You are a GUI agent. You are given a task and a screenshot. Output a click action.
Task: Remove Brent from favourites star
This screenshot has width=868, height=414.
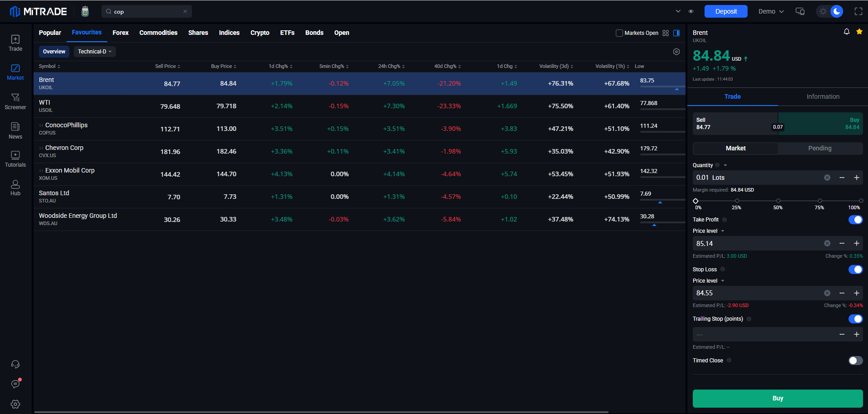pos(859,32)
